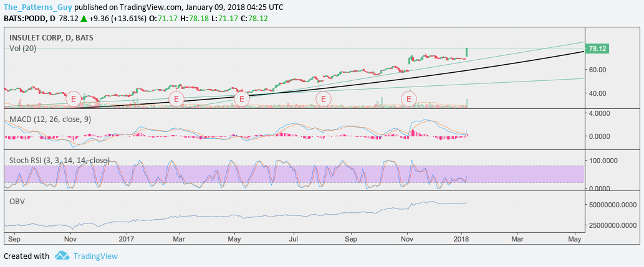
Task: Click the Created with caption text
Action: 26,256
